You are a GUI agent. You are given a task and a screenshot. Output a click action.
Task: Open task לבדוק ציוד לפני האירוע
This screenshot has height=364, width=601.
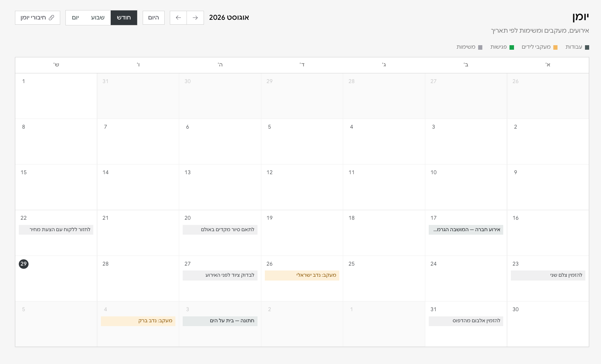[220, 275]
